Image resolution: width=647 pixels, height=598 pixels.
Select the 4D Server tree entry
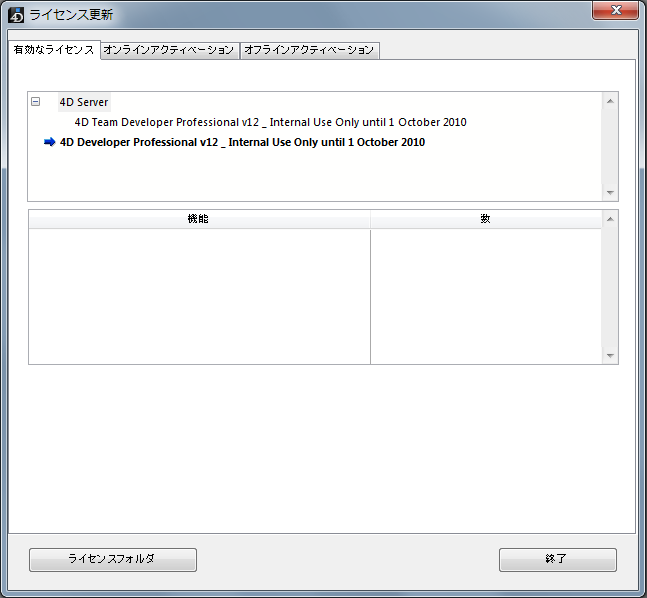click(84, 102)
